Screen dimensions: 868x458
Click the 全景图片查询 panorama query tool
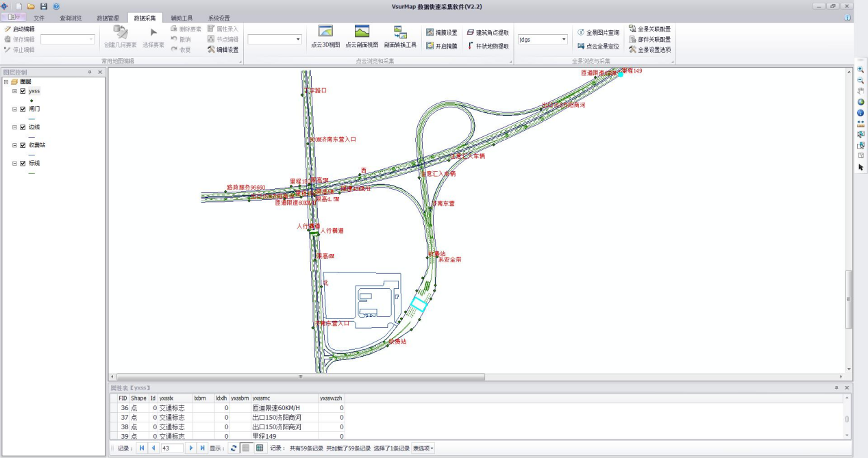pos(598,32)
